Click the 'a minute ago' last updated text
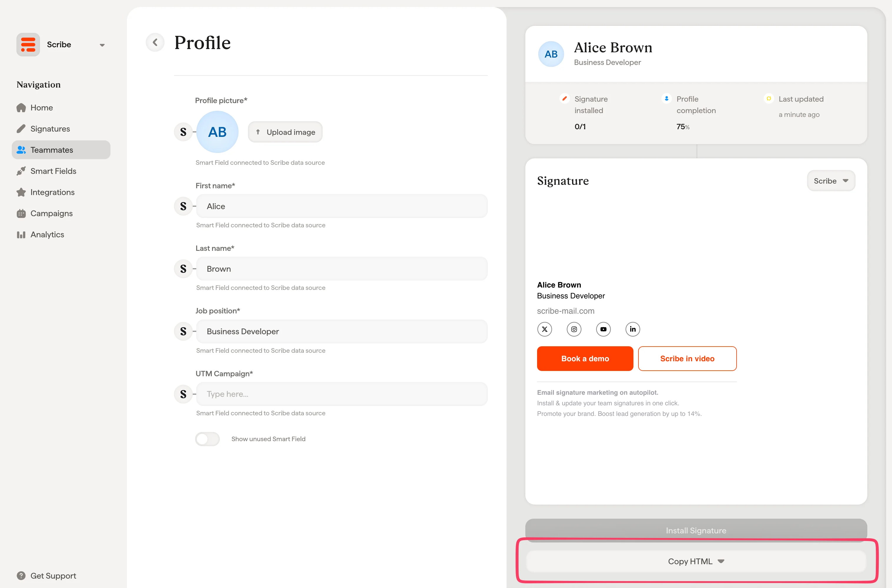Screen dimensions: 892x588 [x=799, y=114]
